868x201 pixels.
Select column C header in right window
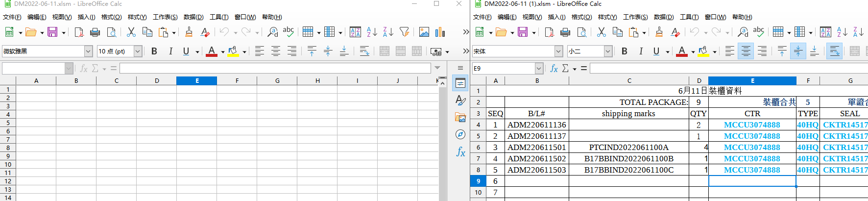(629, 81)
